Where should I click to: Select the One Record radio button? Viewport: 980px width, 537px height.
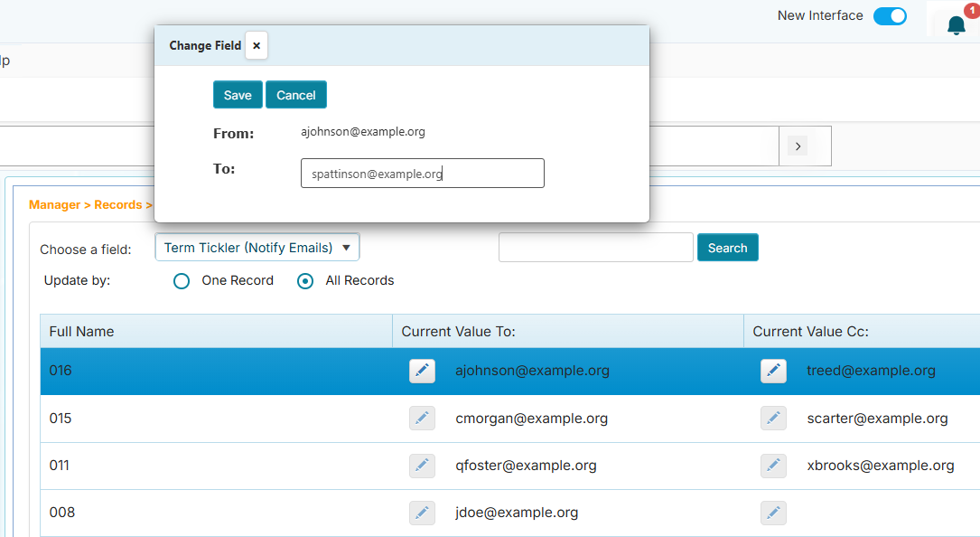pos(182,281)
